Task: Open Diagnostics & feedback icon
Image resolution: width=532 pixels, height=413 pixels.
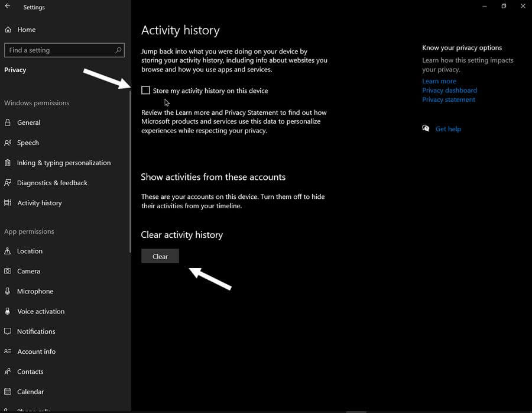Action: (8, 183)
